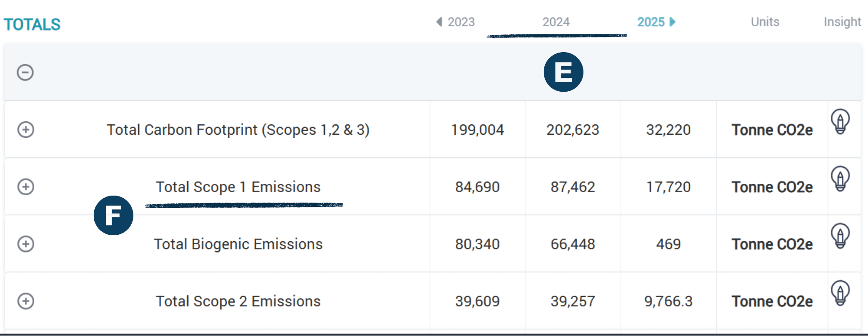Click the Insight column header
The image size is (868, 336).
[842, 22]
